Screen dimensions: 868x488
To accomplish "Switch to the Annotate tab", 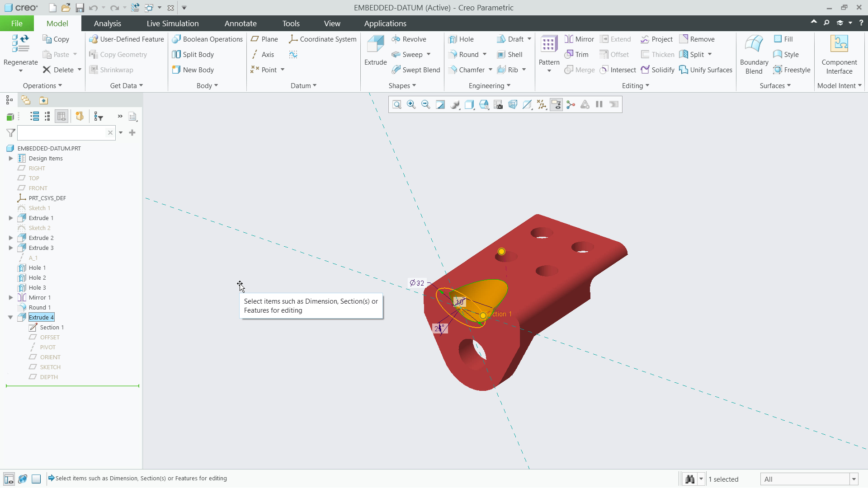I will 241,23.
